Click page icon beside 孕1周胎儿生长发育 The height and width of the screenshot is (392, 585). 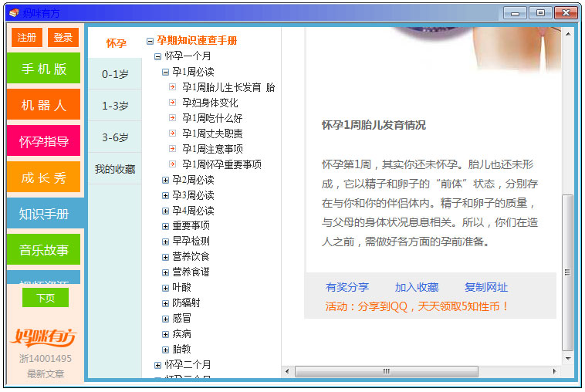[172, 87]
